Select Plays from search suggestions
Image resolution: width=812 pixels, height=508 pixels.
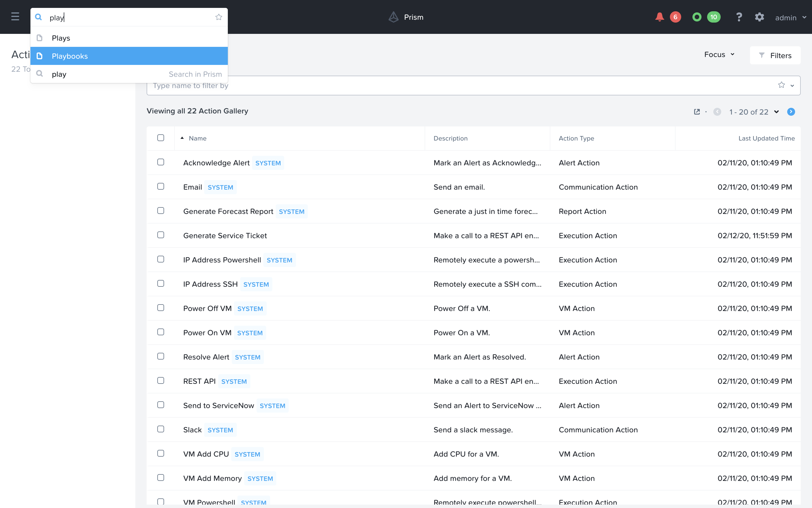[129, 38]
